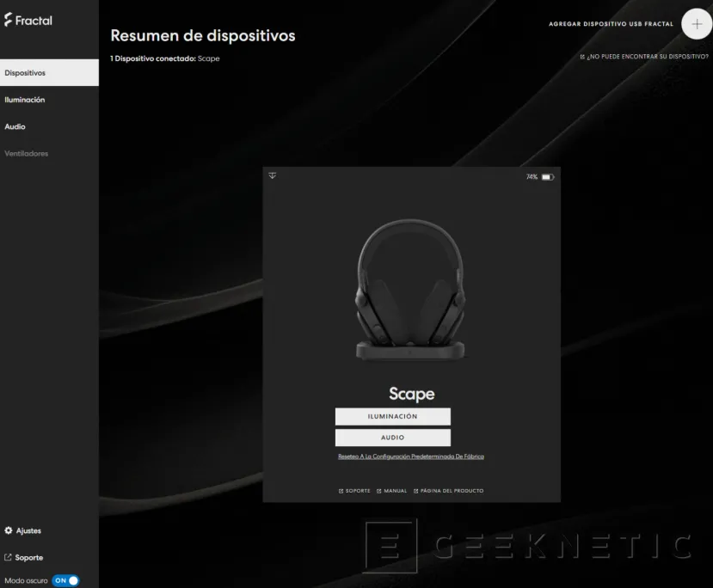The image size is (713, 588).
Task: Switch to the Iluminación sidebar section
Action: click(x=25, y=100)
